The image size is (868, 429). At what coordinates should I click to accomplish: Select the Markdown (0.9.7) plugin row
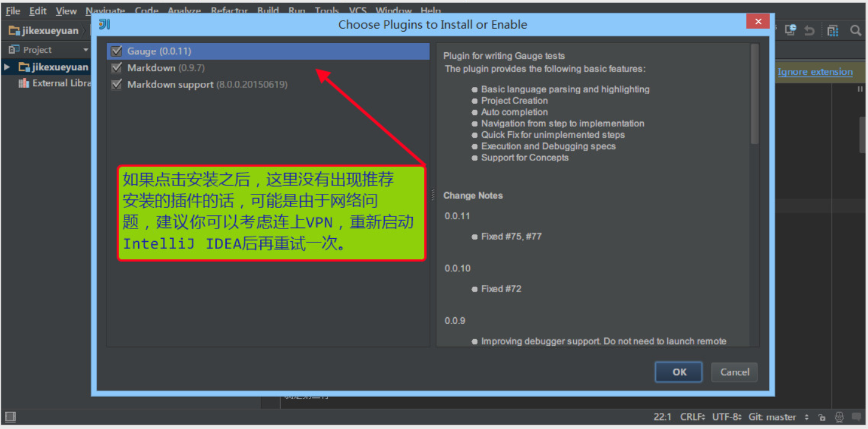point(268,68)
